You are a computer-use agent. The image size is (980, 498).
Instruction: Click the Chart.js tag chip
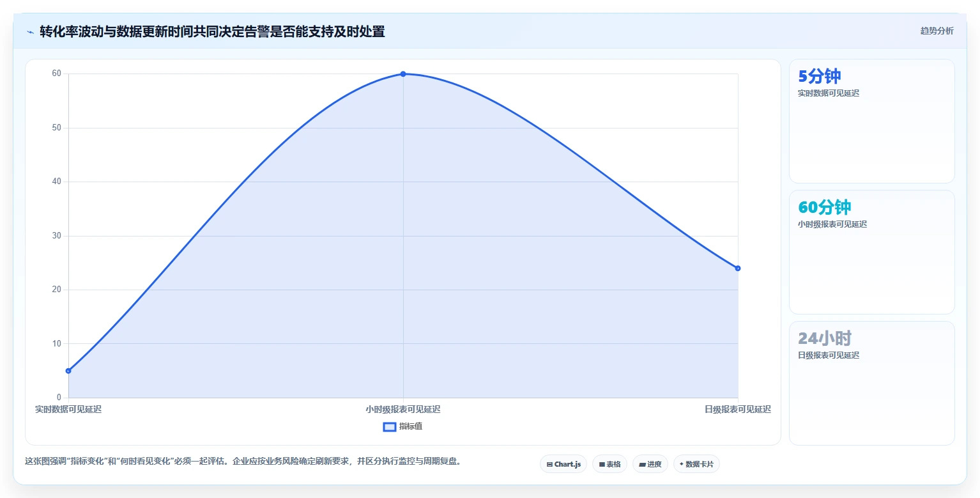tap(563, 464)
